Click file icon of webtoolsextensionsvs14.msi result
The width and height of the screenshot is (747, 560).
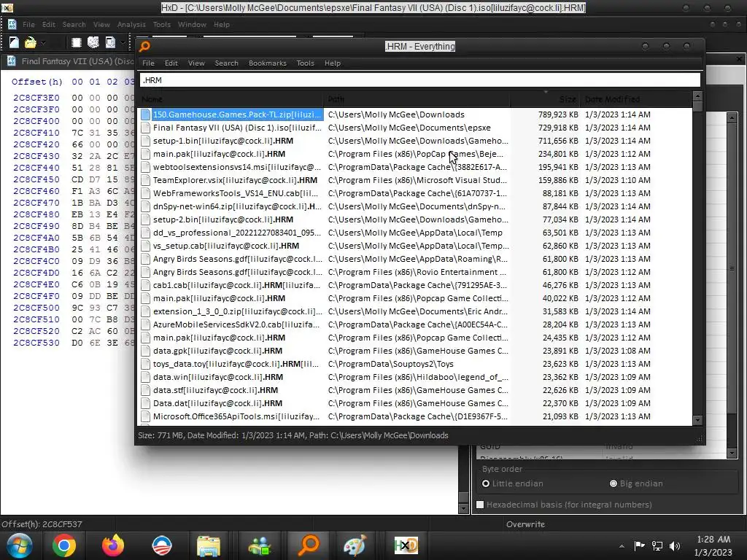[145, 167]
